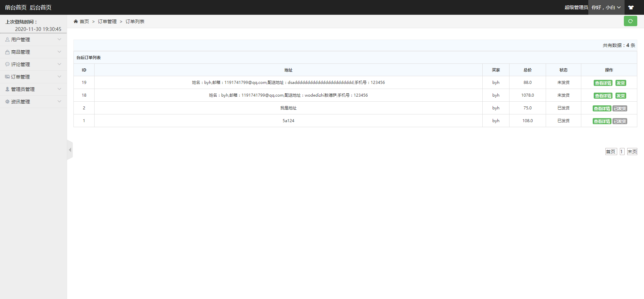Click the 总价 column header
Viewport: 644px width, 299px height.
(527, 70)
